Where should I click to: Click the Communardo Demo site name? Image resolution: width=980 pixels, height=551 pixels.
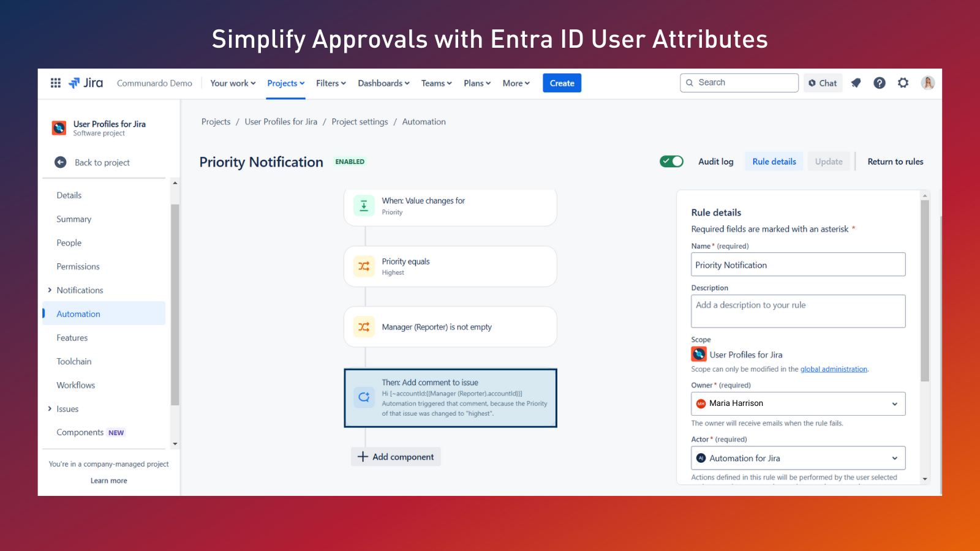[154, 83]
